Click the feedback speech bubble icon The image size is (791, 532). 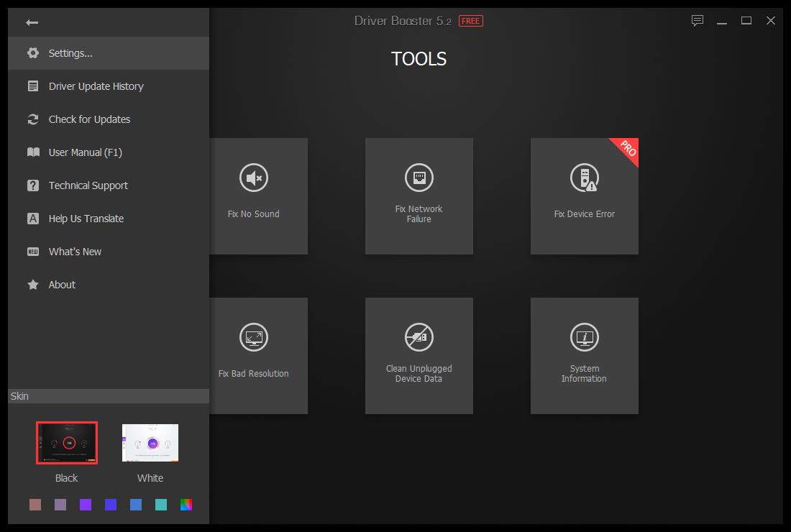click(x=698, y=21)
